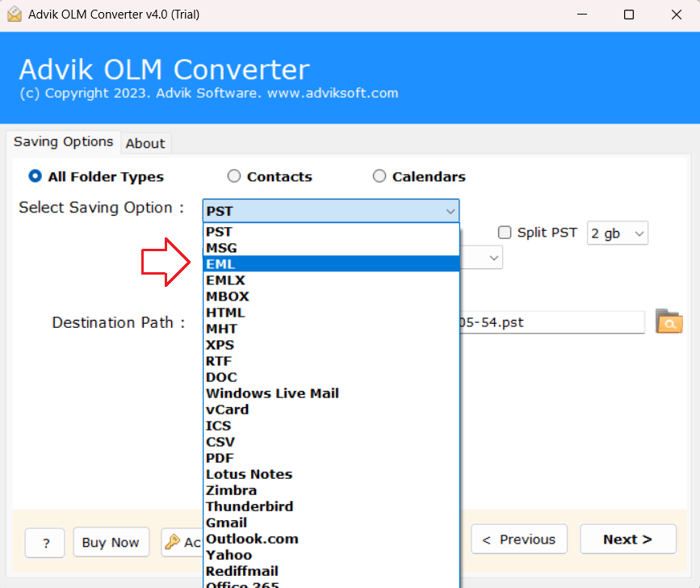
Task: Click the folder browse icon for destination path
Action: pos(669,321)
